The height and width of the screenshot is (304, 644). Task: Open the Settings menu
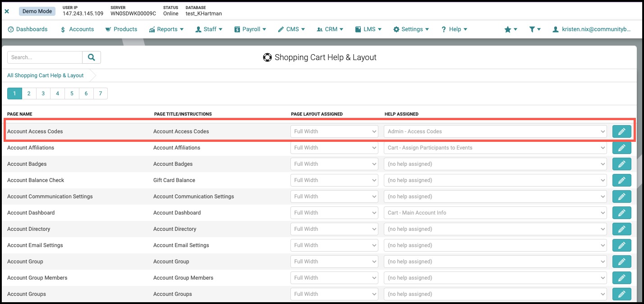pos(411,29)
